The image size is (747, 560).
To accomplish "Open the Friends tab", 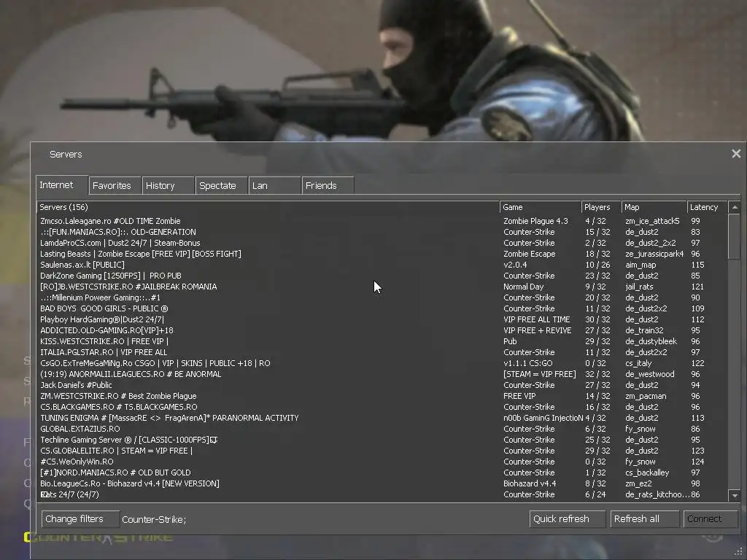I will (x=328, y=186).
